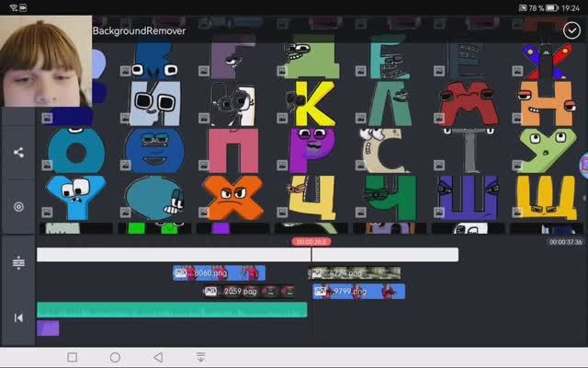Image resolution: width=588 pixels, height=368 pixels.
Task: Tap the share icon in left sidebar
Action: click(18, 153)
